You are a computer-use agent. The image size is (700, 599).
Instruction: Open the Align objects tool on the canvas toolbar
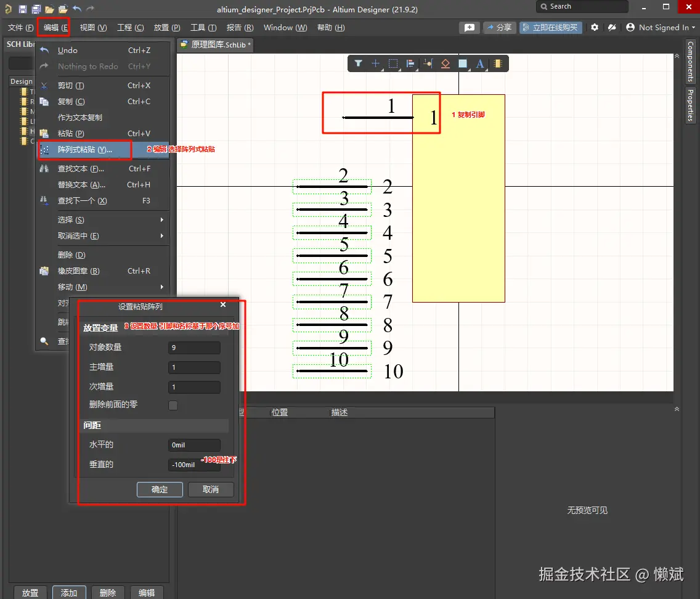410,64
